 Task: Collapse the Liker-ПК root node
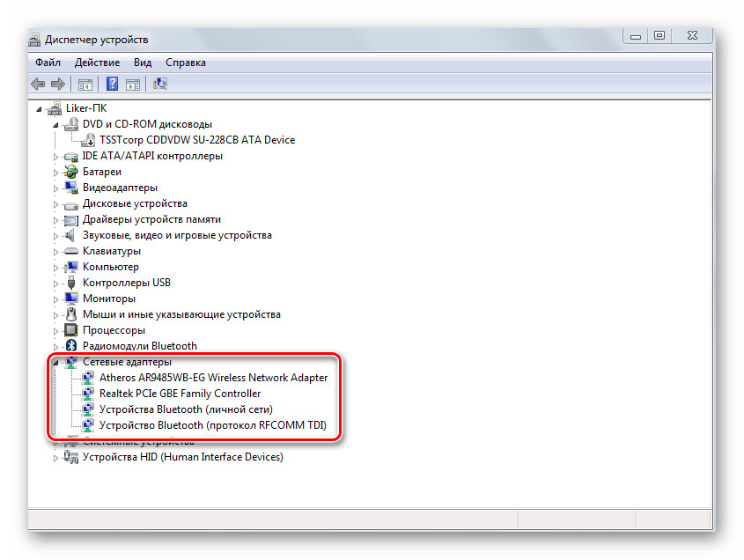click(x=39, y=109)
